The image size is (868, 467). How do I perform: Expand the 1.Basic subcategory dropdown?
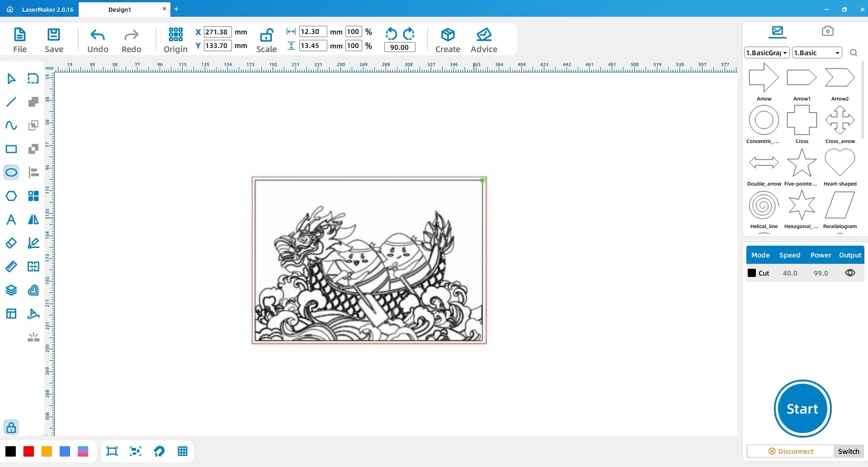click(x=817, y=52)
